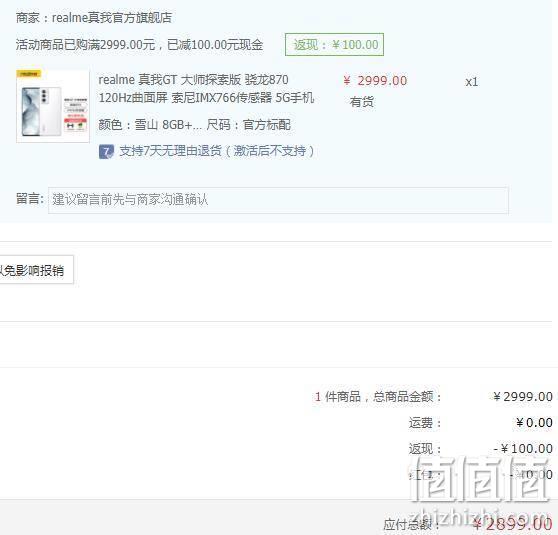Click the 尺码：官方标配 size spec
This screenshot has width=558, height=535.
pyautogui.click(x=248, y=125)
